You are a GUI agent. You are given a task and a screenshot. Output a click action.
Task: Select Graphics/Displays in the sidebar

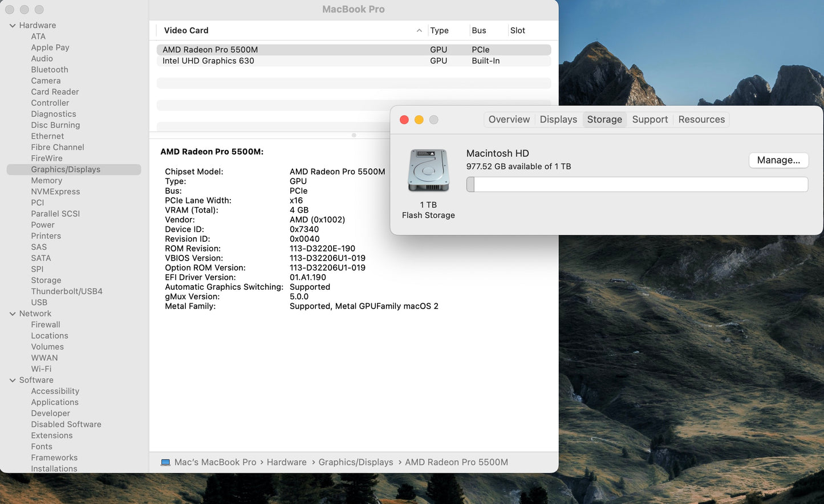74,169
